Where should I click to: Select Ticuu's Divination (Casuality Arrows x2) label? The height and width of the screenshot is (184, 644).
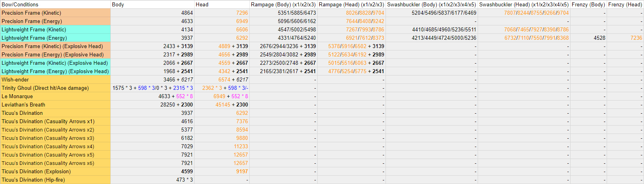[55, 130]
